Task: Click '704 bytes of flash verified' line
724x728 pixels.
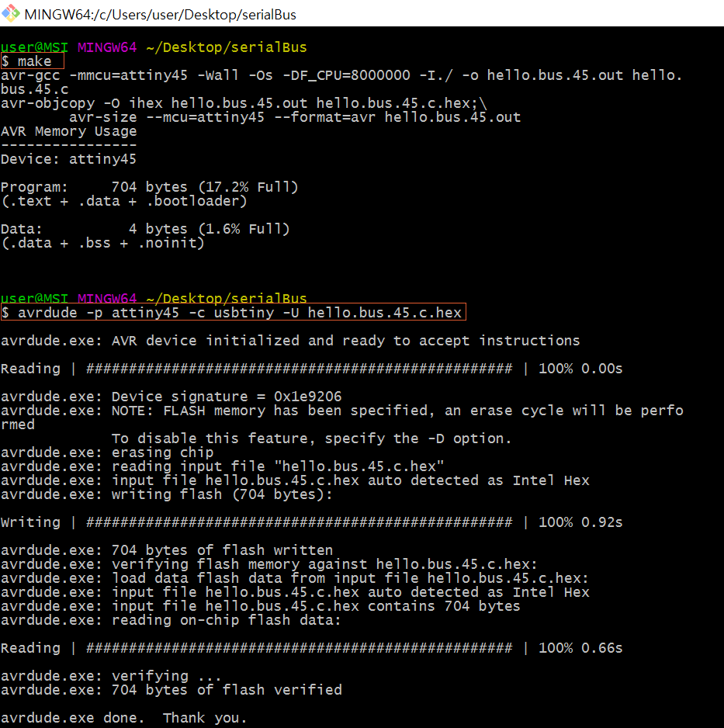Action: (171, 690)
